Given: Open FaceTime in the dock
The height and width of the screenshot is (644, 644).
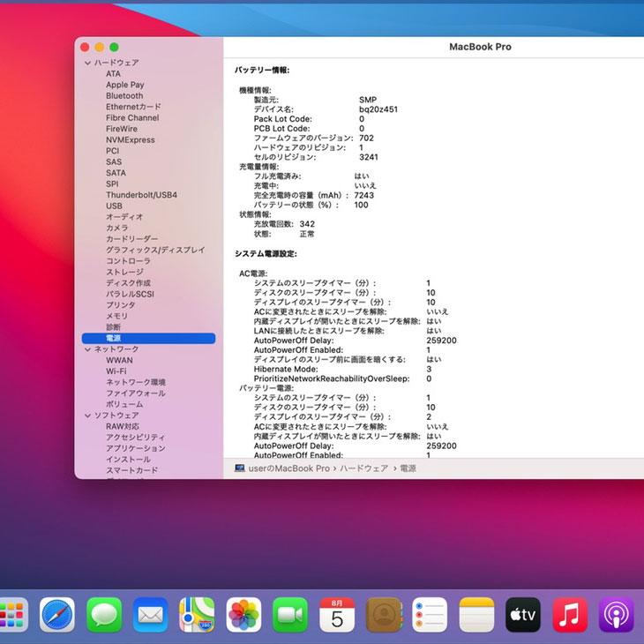Looking at the screenshot, I should coord(290,614).
